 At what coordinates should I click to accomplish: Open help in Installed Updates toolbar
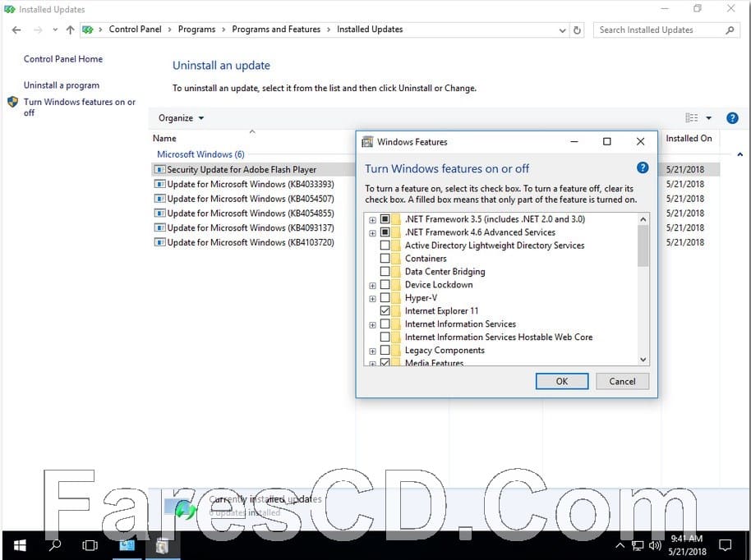click(732, 117)
